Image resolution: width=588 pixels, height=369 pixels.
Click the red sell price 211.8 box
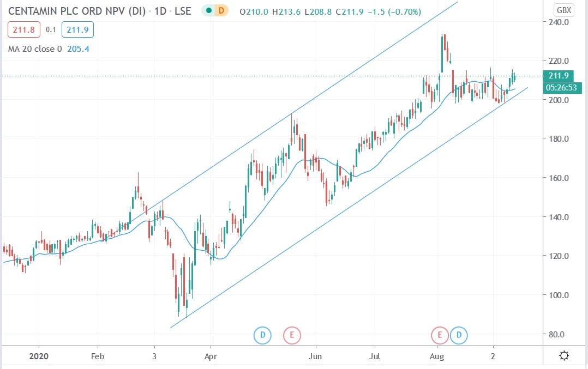tap(23, 29)
